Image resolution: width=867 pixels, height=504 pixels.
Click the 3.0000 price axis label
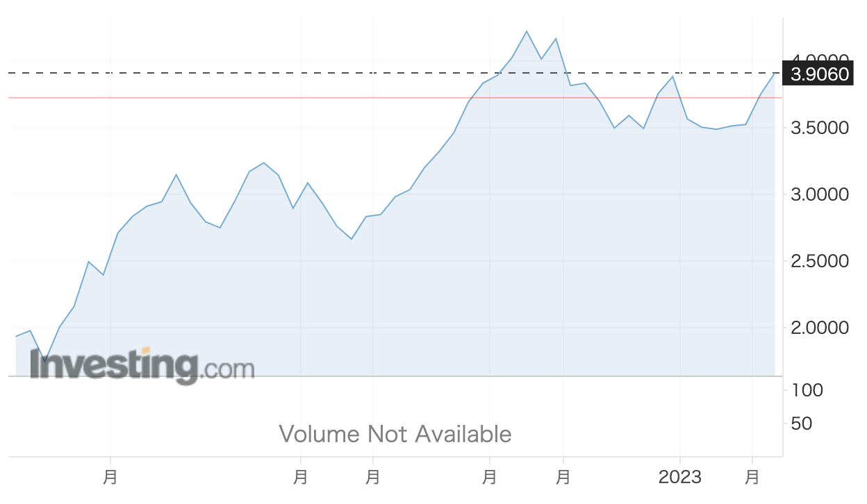pos(820,195)
